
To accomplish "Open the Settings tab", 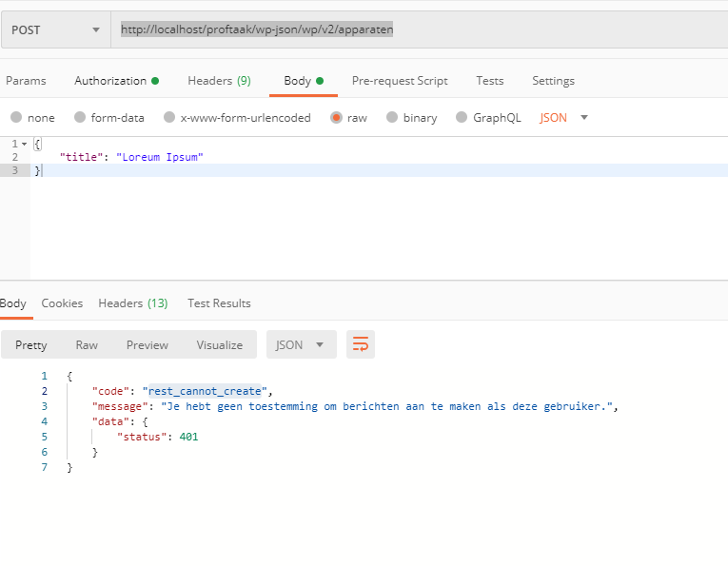I will click(x=553, y=81).
